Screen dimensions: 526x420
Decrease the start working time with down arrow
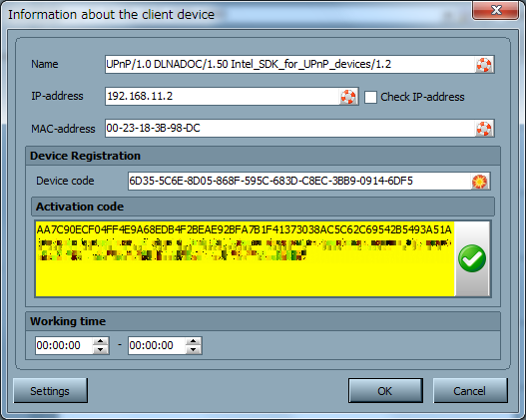(x=100, y=350)
